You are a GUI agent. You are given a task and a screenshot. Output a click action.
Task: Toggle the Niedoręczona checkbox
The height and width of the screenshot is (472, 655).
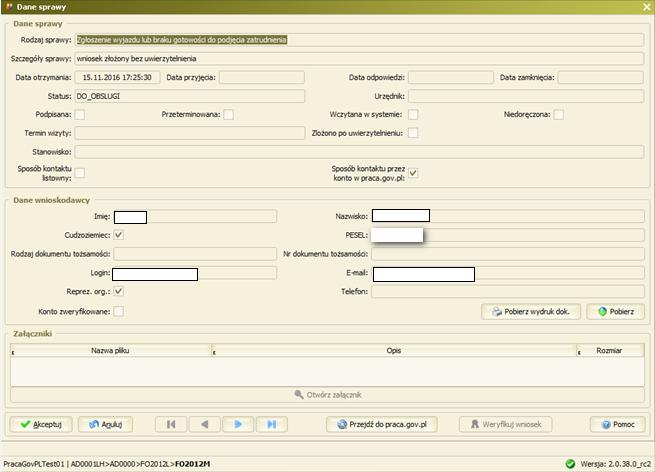(x=559, y=114)
